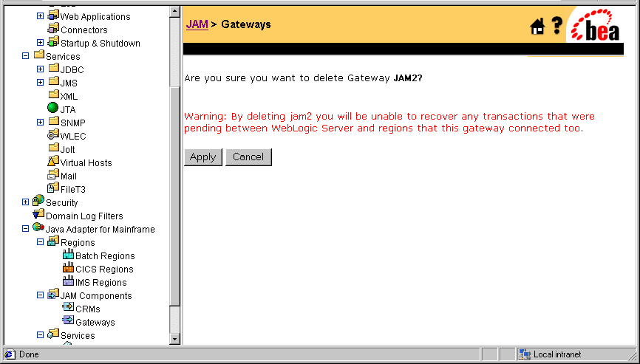
Task: Click the Security lock icon
Action: pyautogui.click(x=38, y=201)
